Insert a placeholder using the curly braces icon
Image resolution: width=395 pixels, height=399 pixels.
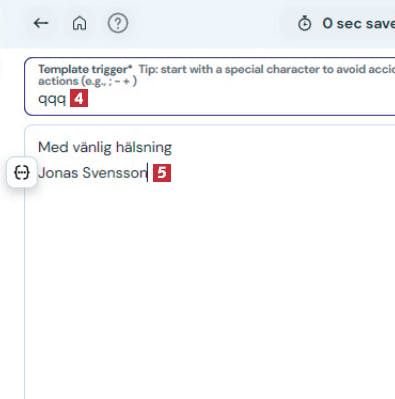pyautogui.click(x=22, y=173)
